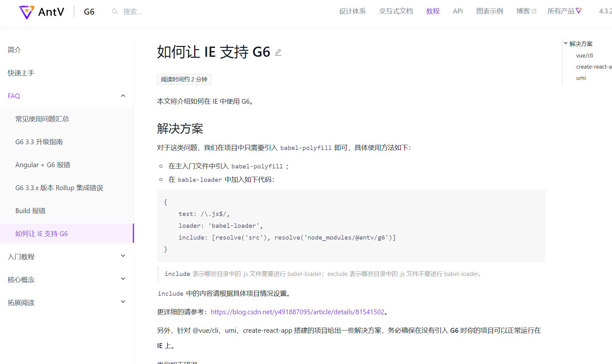Jump to create-react-app in outline
Viewport: 612px width, 364px height.
tap(594, 66)
